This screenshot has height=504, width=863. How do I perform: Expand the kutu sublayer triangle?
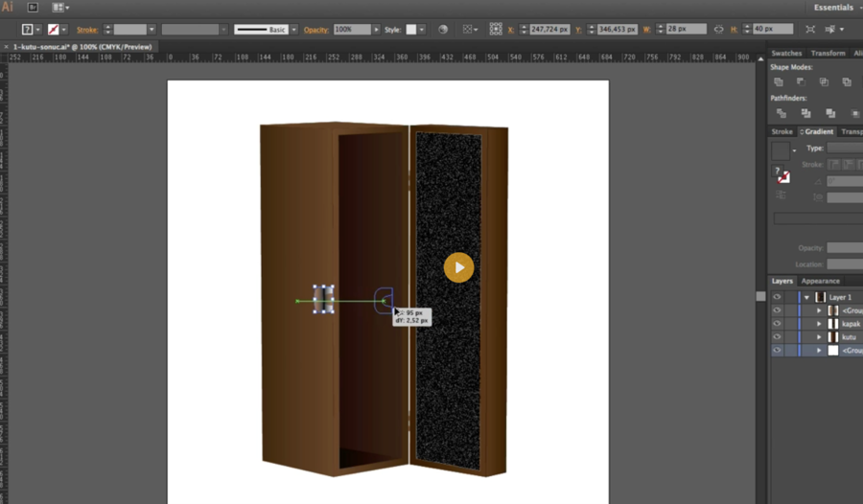pos(819,336)
